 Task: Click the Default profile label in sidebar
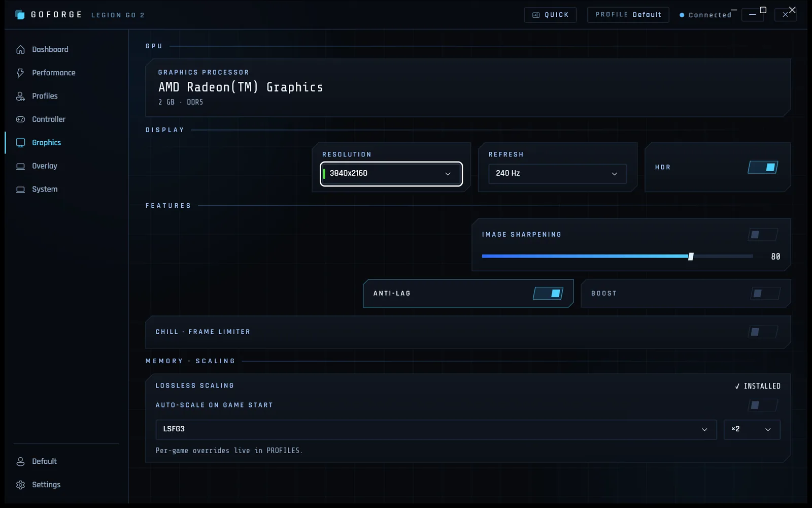point(44,461)
